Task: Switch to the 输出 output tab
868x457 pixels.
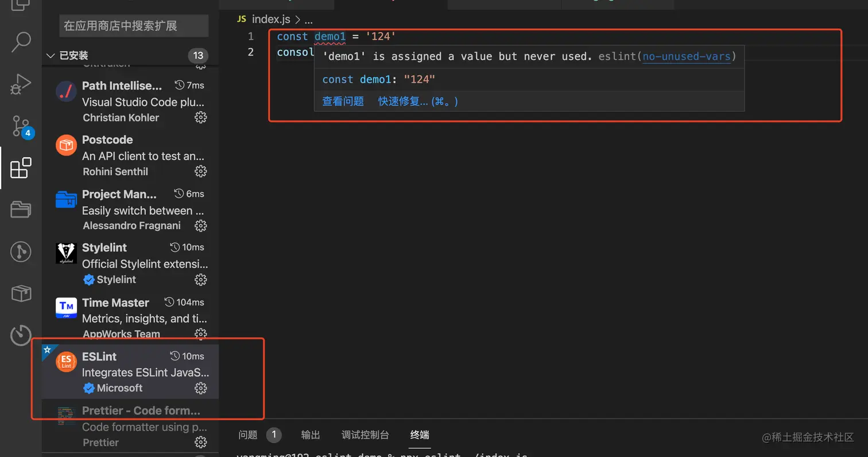Action: pos(311,435)
